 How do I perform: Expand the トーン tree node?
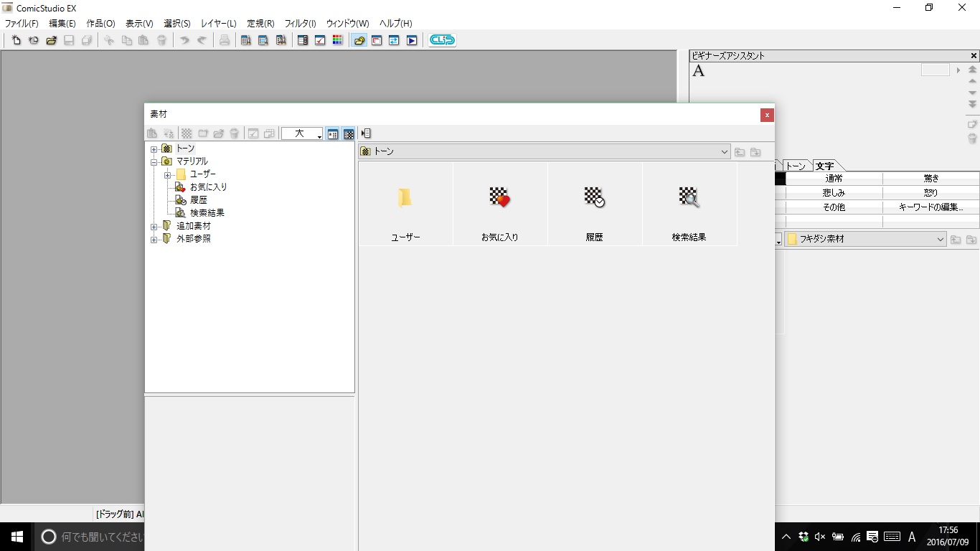tap(154, 149)
